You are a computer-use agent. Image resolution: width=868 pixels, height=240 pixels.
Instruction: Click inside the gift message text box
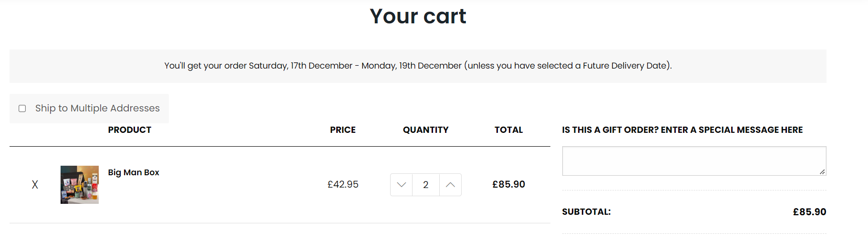[x=694, y=161]
